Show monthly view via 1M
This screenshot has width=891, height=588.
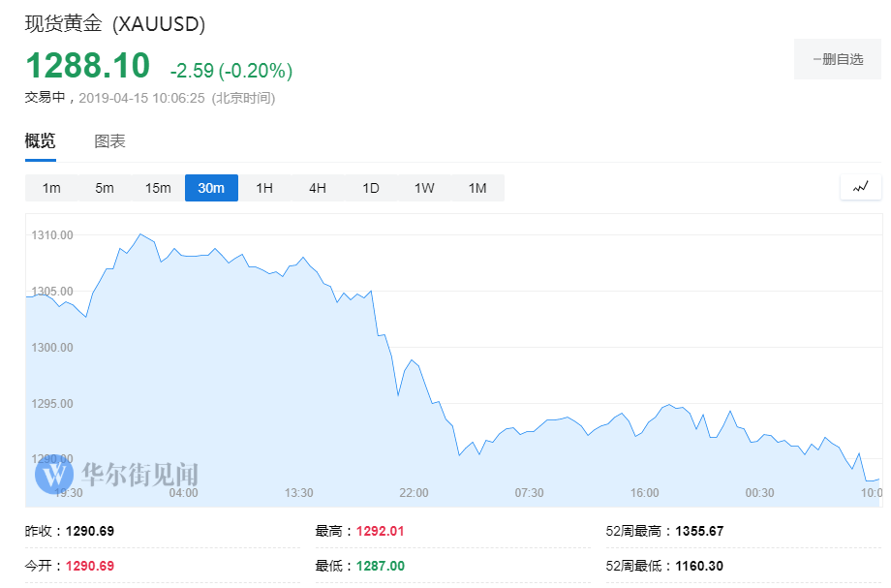(476, 188)
